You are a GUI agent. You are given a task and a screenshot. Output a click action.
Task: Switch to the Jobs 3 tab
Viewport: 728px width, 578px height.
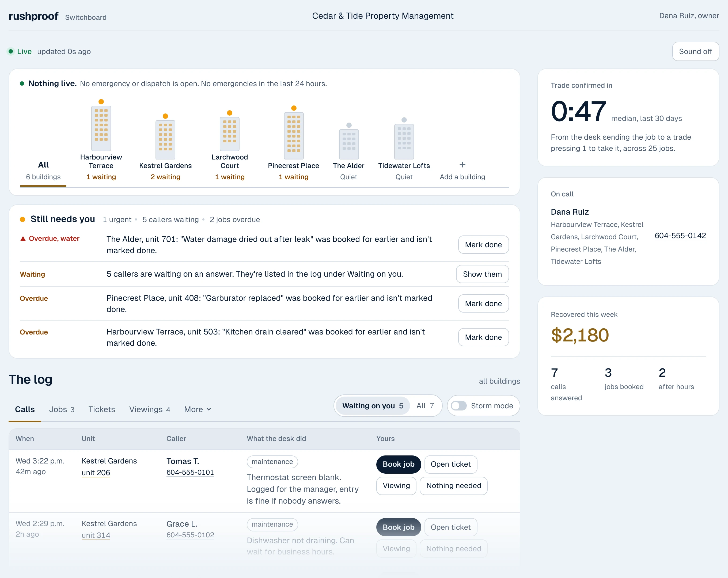pyautogui.click(x=62, y=409)
